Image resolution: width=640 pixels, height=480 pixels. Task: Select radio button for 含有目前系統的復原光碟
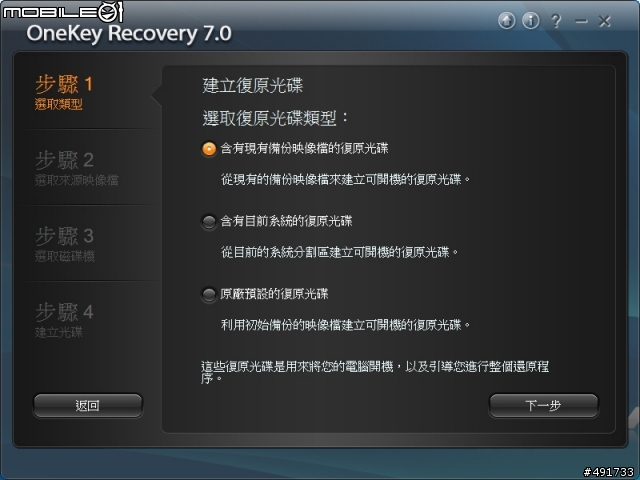pyautogui.click(x=209, y=222)
